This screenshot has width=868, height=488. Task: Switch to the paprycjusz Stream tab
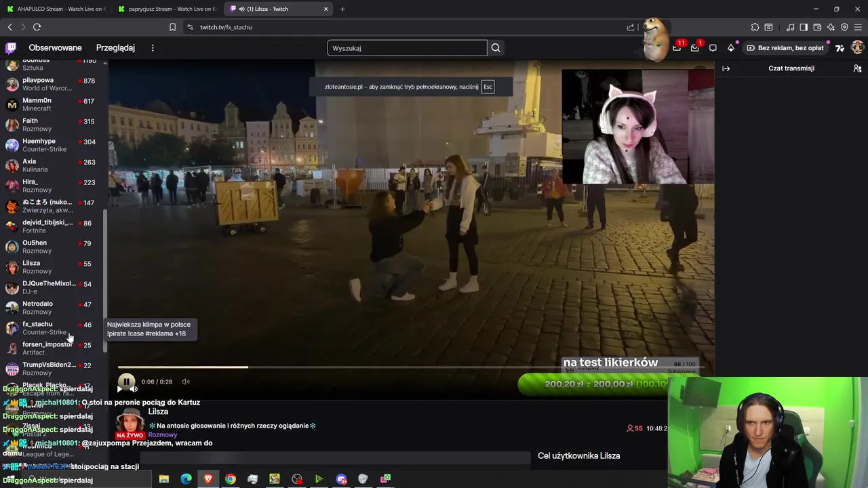coord(167,9)
